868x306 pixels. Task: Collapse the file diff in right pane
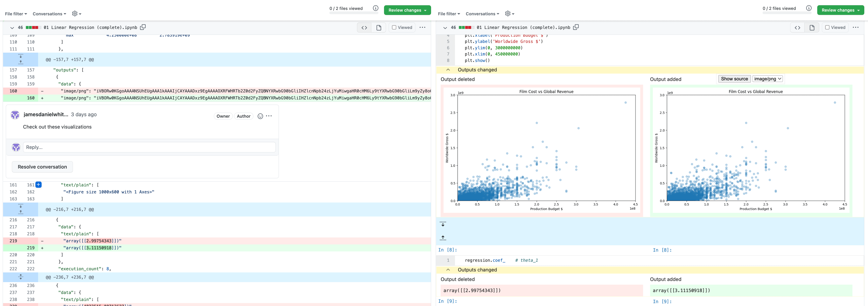pos(445,28)
